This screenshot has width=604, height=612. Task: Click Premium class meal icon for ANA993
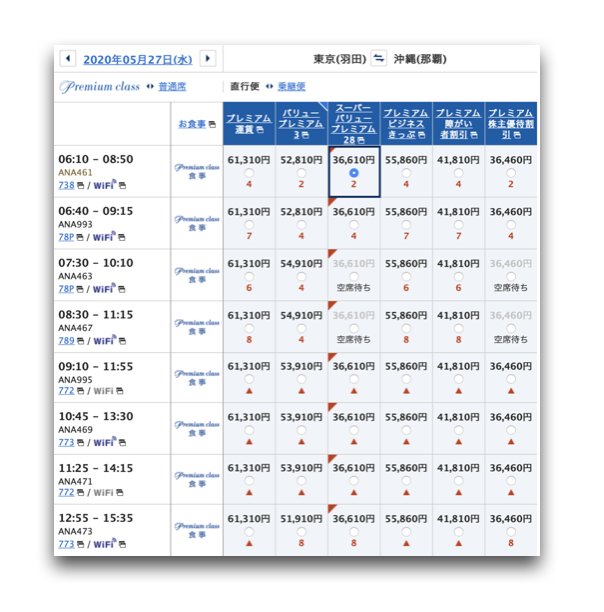click(197, 223)
